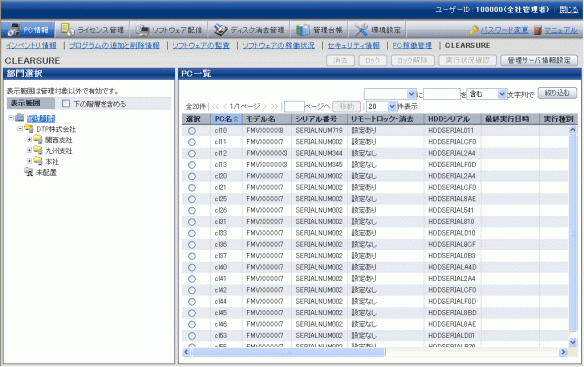Click the manual book icon
584x367 pixels.
[x=537, y=30]
